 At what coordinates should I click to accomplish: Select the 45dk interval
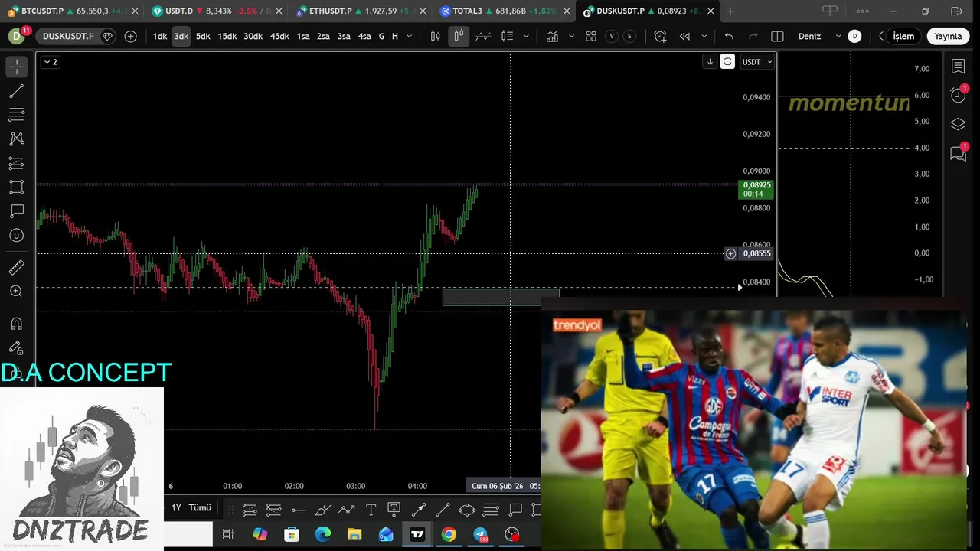(279, 36)
